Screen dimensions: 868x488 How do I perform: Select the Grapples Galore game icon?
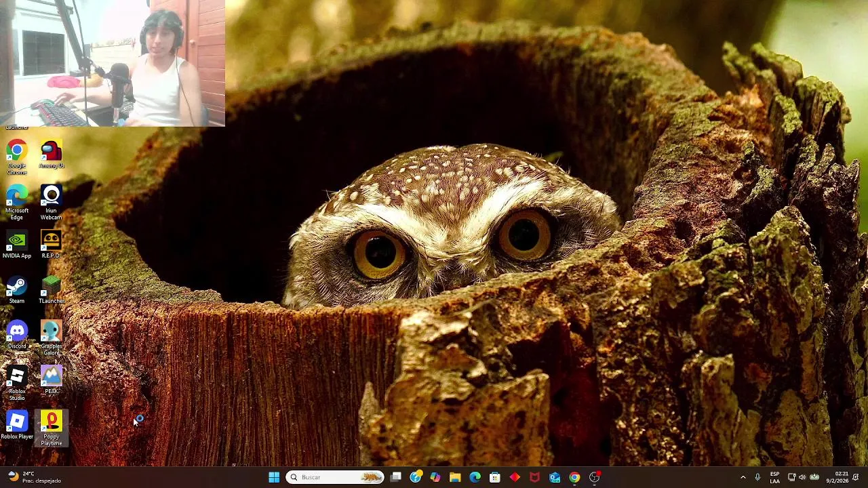tap(51, 338)
